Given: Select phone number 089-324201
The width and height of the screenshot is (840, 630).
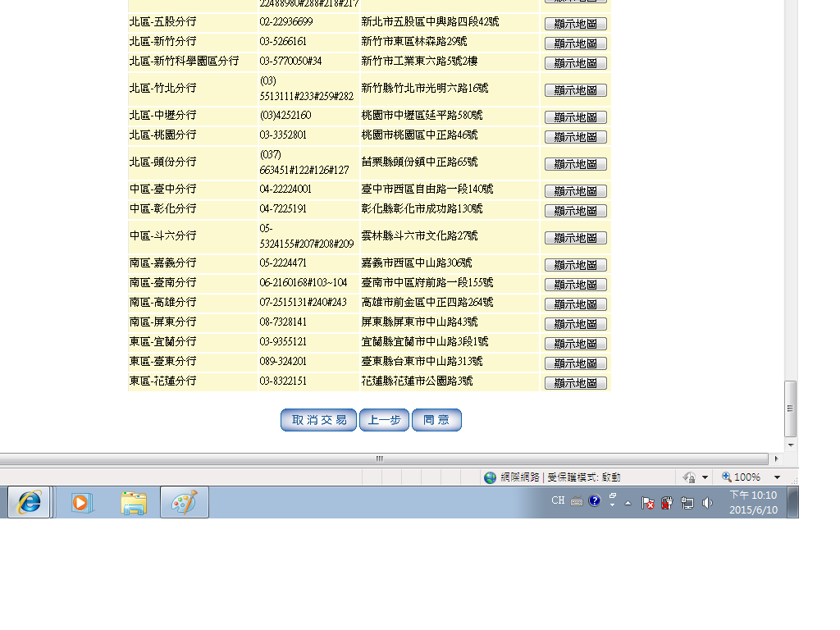Looking at the screenshot, I should [x=283, y=362].
